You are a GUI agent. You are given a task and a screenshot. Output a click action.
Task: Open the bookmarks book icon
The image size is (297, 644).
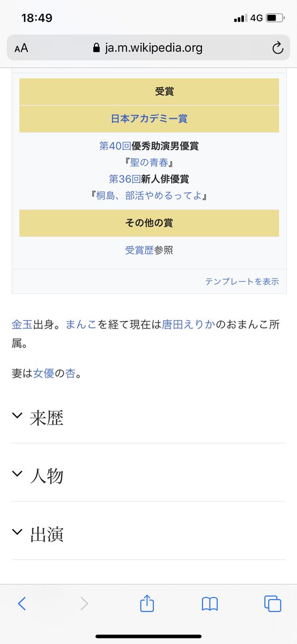coord(210,604)
